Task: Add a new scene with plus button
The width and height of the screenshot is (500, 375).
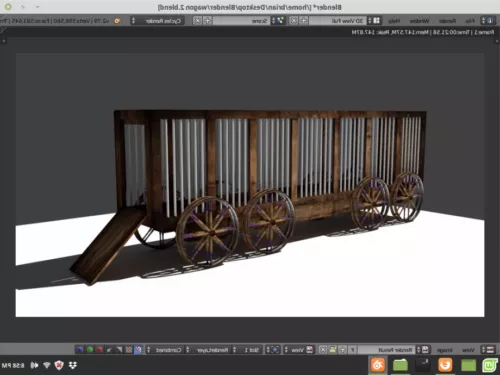Action: click(x=207, y=21)
